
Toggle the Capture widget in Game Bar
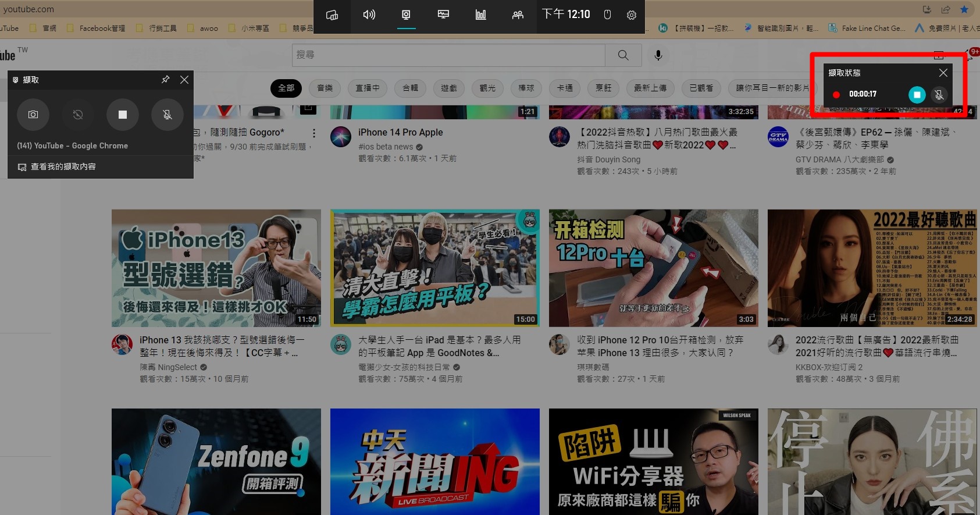tap(406, 15)
